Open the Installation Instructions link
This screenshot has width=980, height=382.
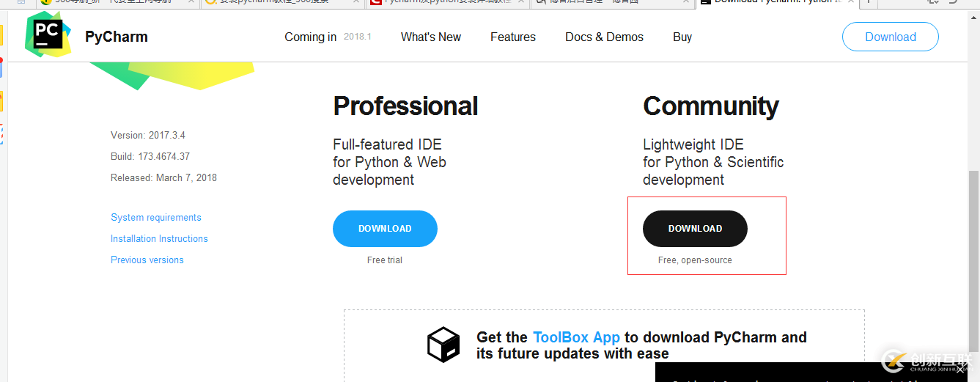click(159, 239)
